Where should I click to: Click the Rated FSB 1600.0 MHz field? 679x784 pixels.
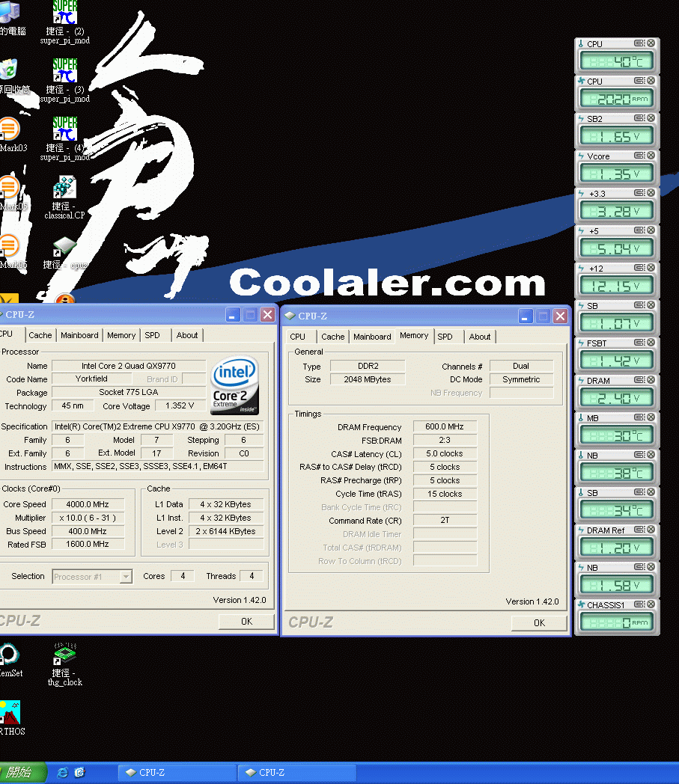tap(88, 544)
